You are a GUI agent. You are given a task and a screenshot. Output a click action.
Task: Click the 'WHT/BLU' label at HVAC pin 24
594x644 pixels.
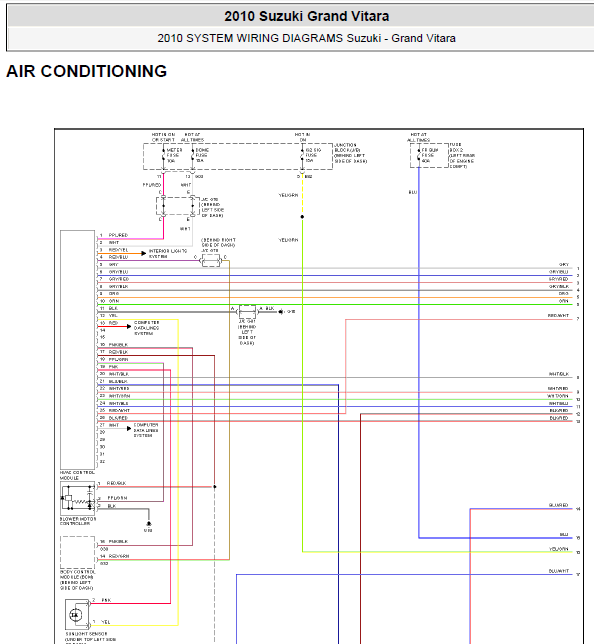tap(118, 403)
